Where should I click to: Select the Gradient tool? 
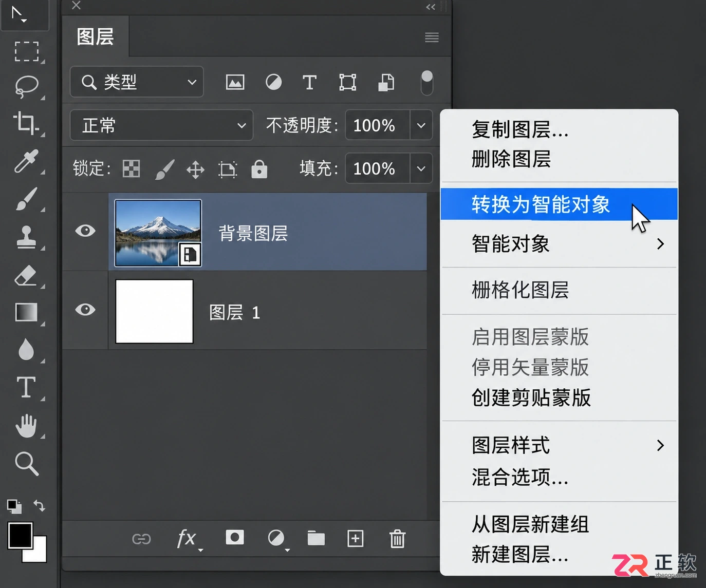point(26,312)
